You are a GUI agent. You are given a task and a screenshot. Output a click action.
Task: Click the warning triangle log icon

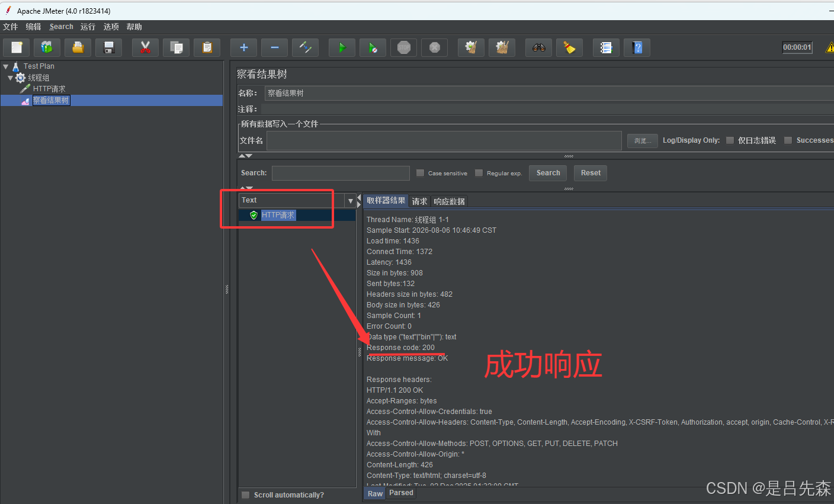[x=830, y=48]
